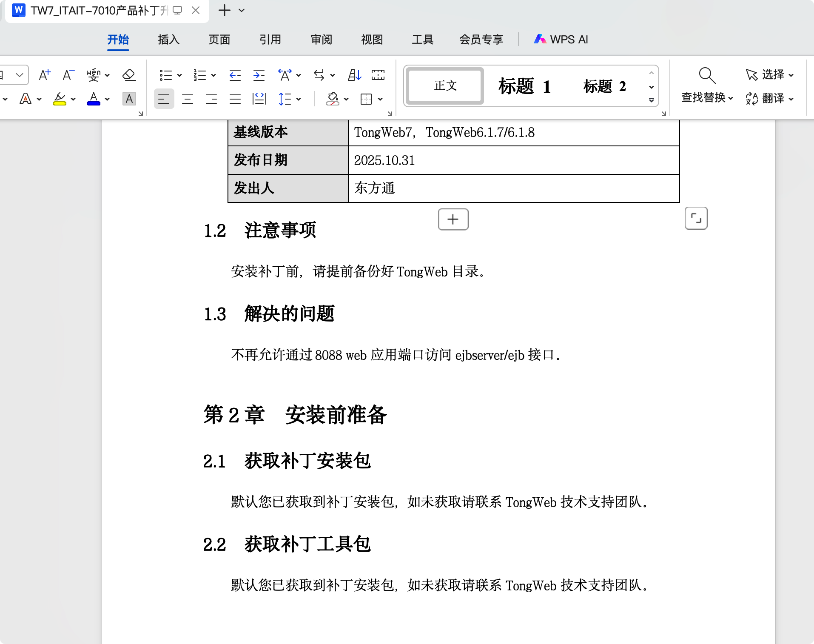Apply paragraph shading fill icon

[333, 99]
